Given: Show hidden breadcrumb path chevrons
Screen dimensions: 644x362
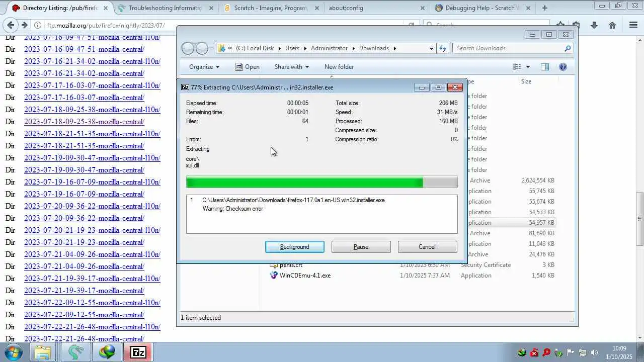Looking at the screenshot, I should tap(230, 48).
